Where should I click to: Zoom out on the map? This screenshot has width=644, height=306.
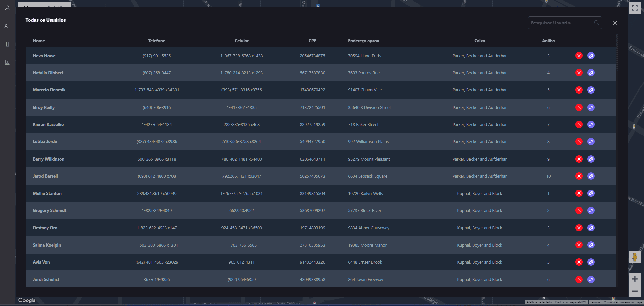pyautogui.click(x=635, y=291)
